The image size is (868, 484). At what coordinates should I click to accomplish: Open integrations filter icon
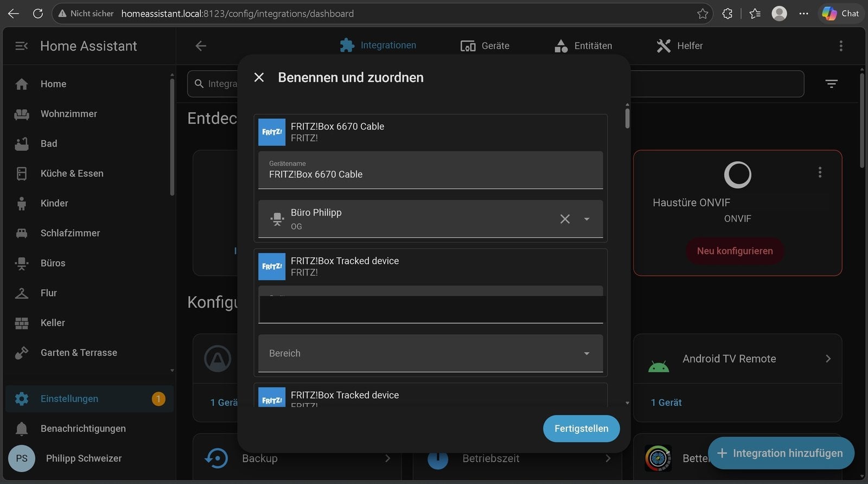831,84
